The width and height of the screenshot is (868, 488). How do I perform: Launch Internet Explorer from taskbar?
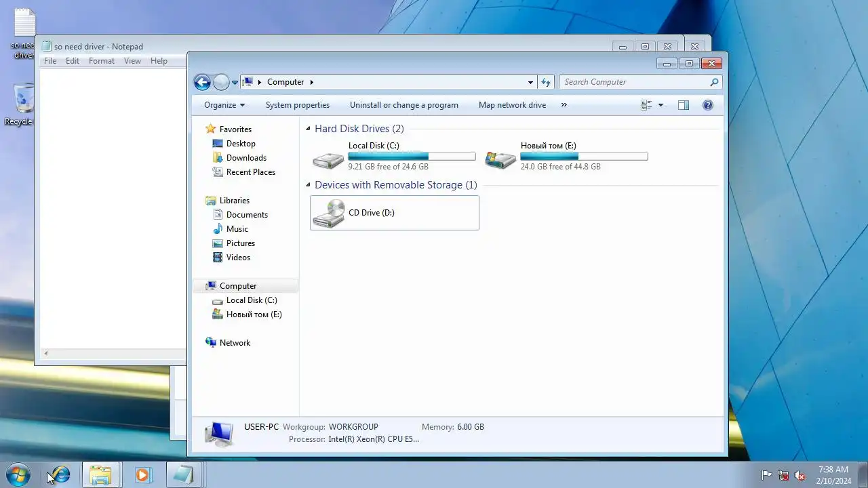[60, 474]
